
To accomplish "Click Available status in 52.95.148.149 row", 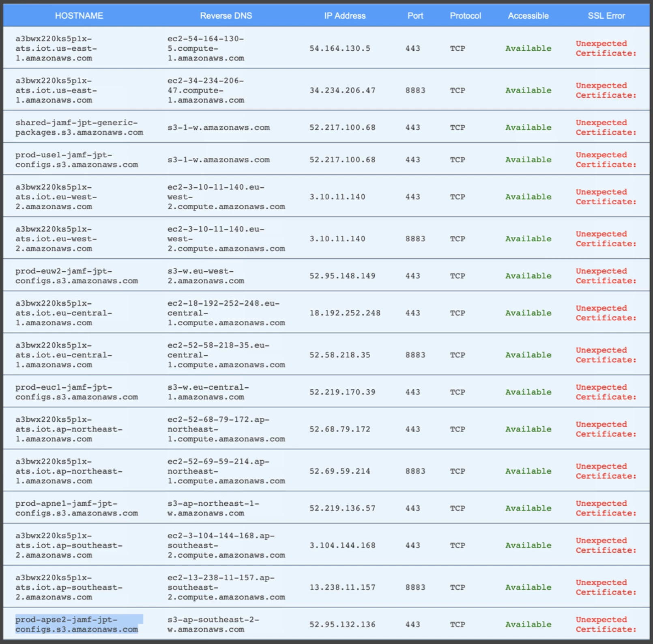I will coord(528,276).
